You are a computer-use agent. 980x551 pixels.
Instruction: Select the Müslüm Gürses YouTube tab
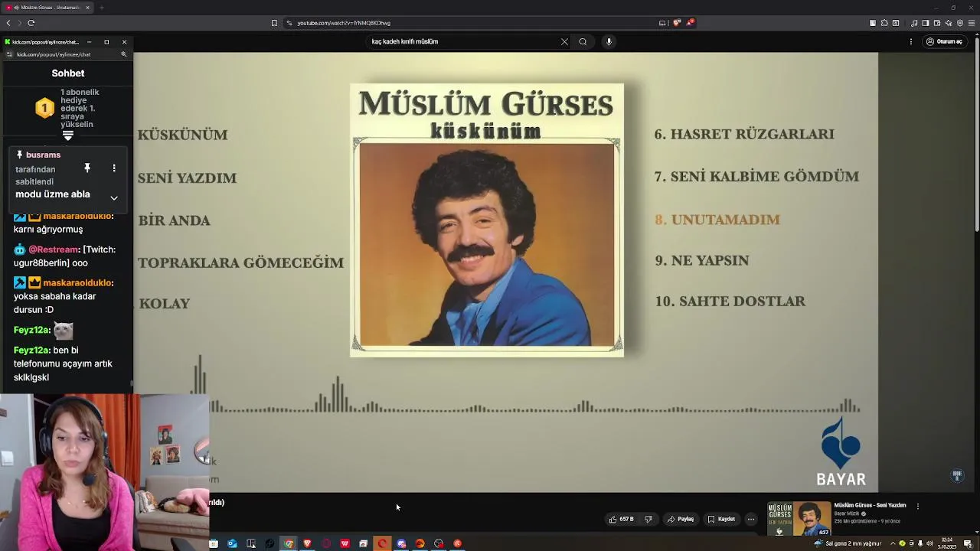click(x=47, y=8)
